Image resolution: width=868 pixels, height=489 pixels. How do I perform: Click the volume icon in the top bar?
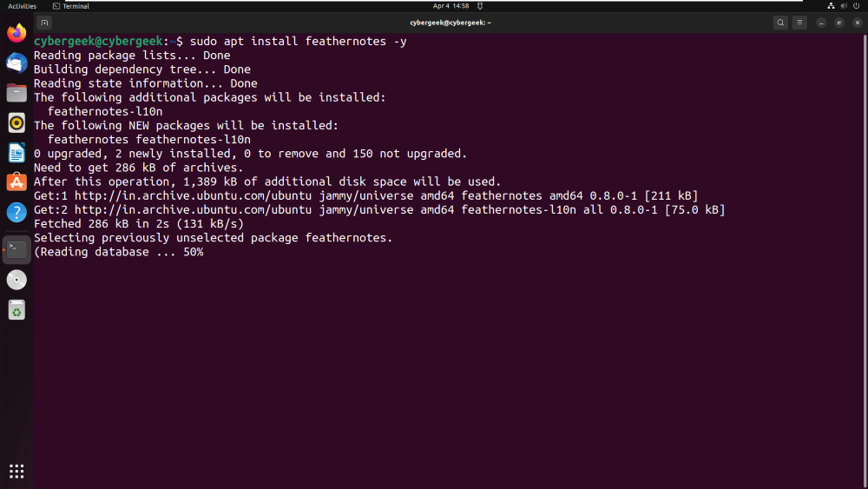point(844,6)
